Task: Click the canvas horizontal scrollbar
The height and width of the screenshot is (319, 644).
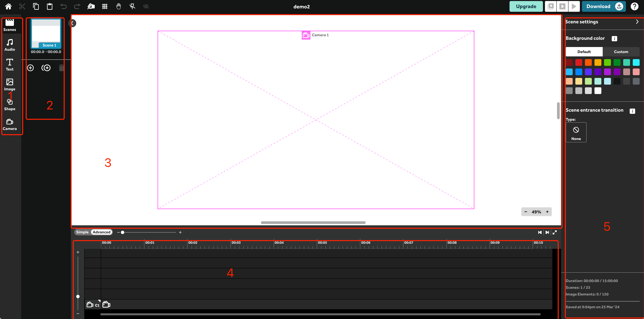Action: point(313,222)
